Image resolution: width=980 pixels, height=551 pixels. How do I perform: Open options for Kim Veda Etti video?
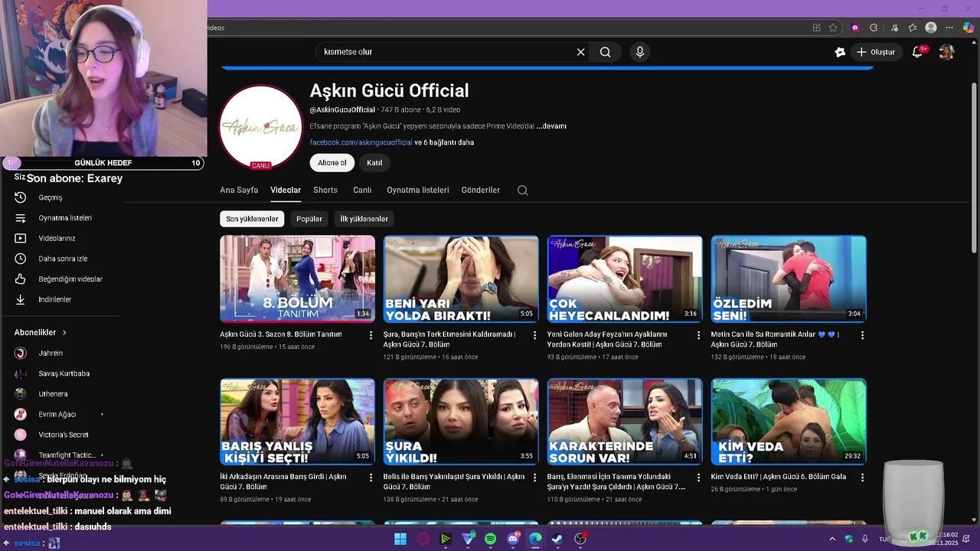862,478
